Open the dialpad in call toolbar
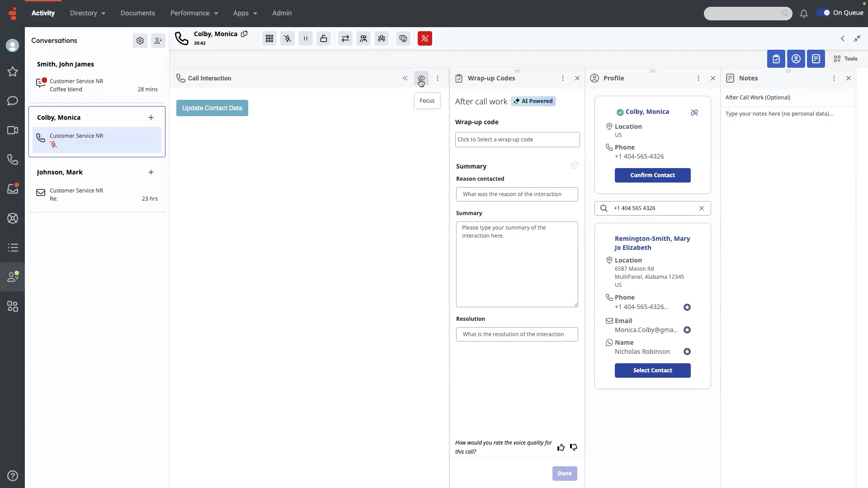 pos(269,39)
